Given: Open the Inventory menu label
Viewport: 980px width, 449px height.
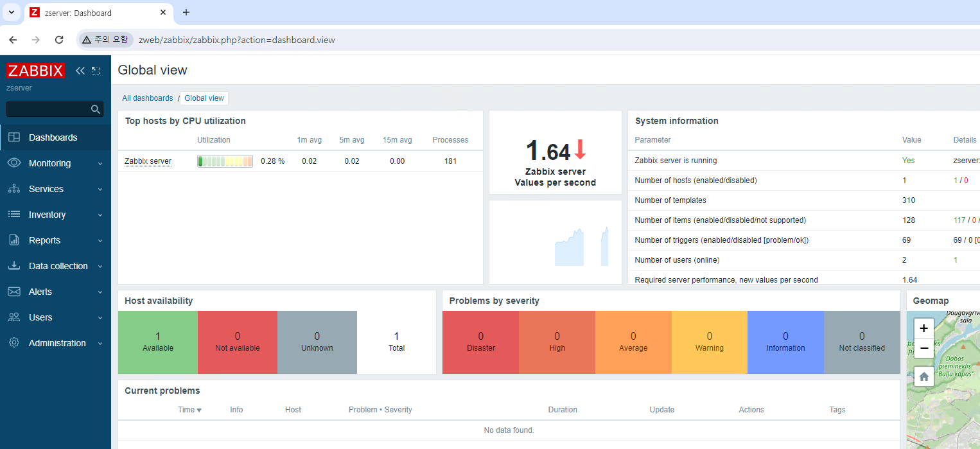Looking at the screenshot, I should pyautogui.click(x=47, y=215).
